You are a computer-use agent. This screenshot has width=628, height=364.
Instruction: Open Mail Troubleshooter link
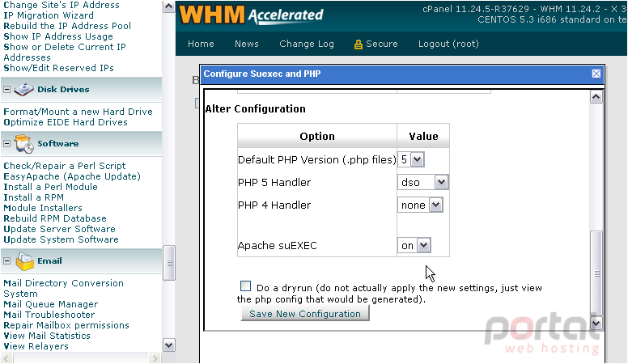pyautogui.click(x=49, y=315)
